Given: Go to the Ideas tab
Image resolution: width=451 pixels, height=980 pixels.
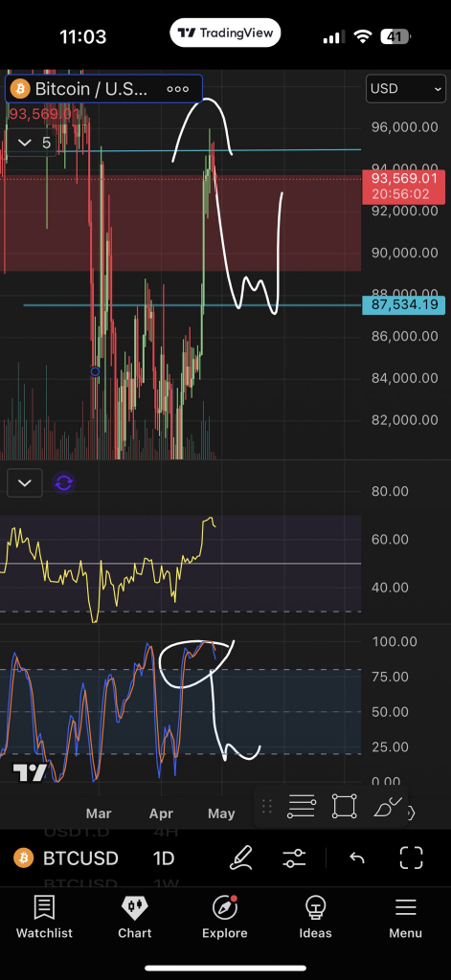Looking at the screenshot, I should click(x=315, y=916).
